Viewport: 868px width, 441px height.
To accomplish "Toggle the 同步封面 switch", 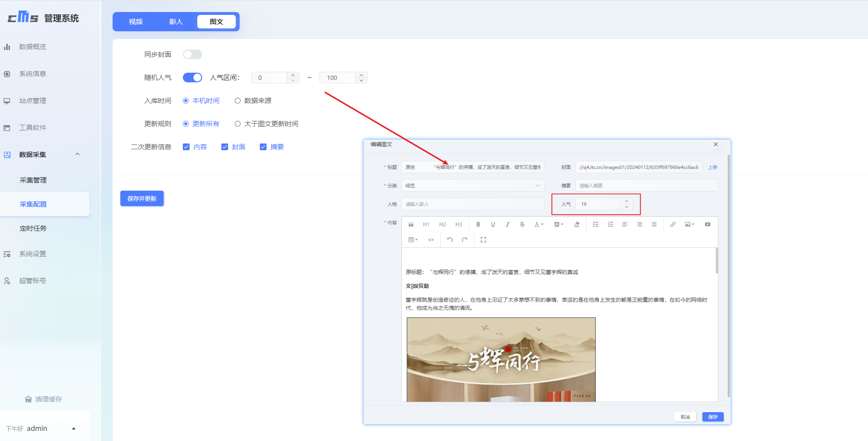I will pyautogui.click(x=192, y=54).
